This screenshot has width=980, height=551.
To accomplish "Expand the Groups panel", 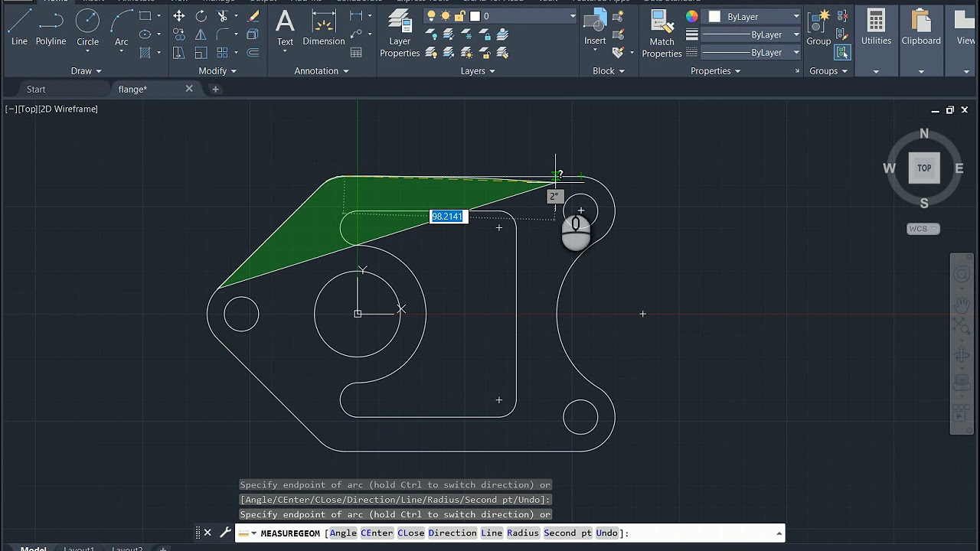I will 828,70.
